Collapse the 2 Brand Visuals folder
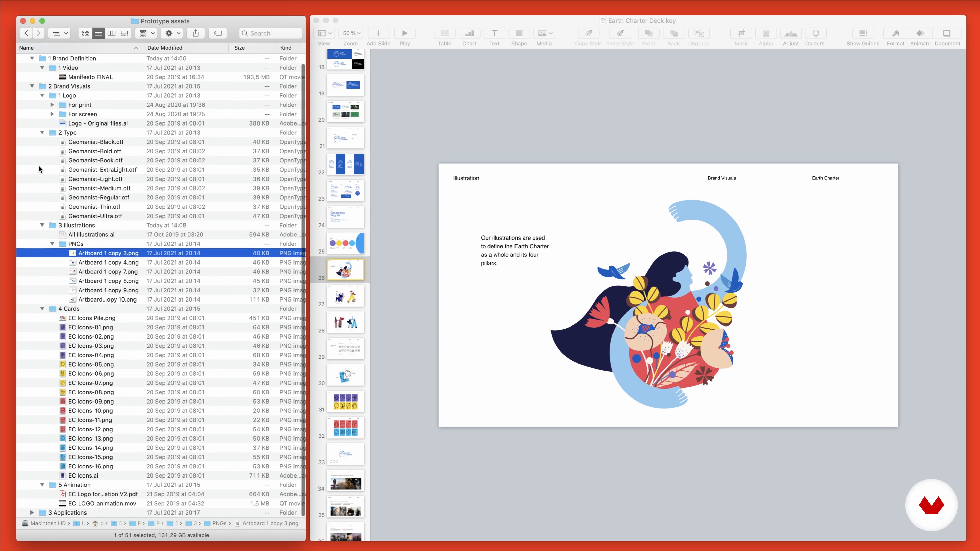The width and height of the screenshot is (980, 551). [32, 86]
